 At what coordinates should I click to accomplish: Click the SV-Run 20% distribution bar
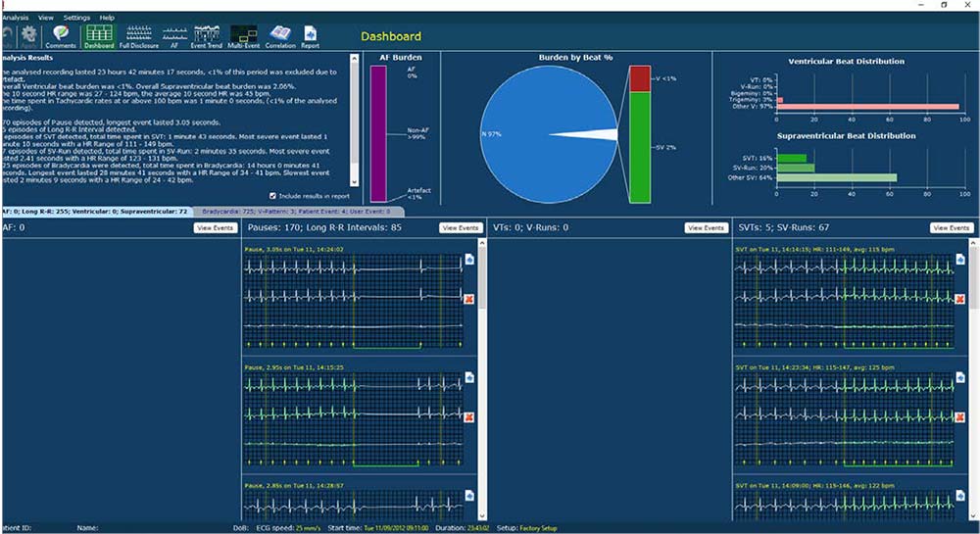pos(796,168)
